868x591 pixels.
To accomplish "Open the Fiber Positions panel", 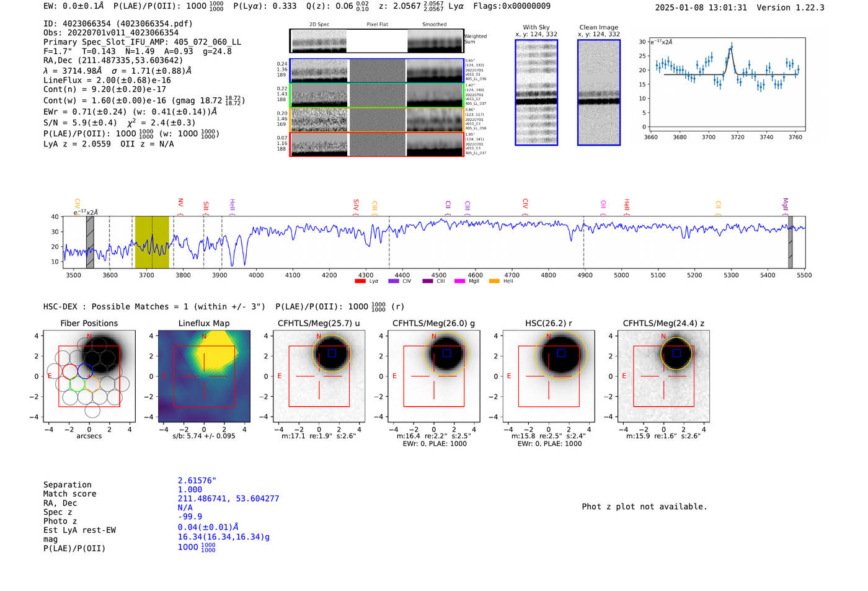I will click(89, 376).
